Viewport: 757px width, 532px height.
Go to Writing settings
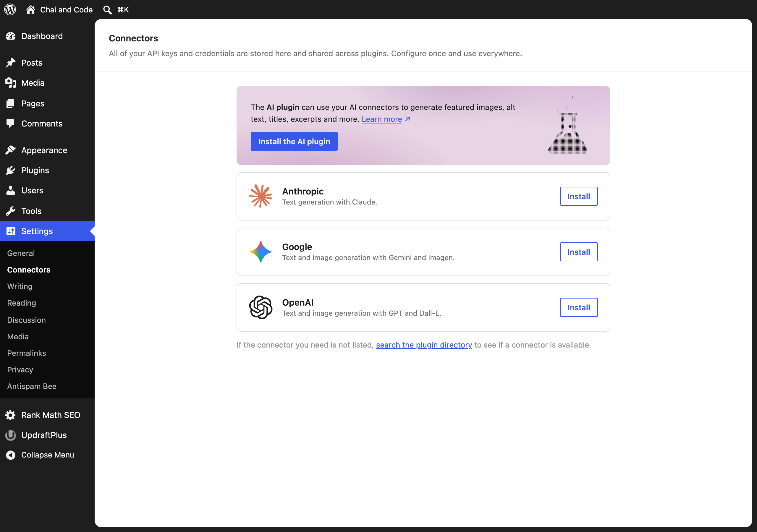click(x=20, y=286)
